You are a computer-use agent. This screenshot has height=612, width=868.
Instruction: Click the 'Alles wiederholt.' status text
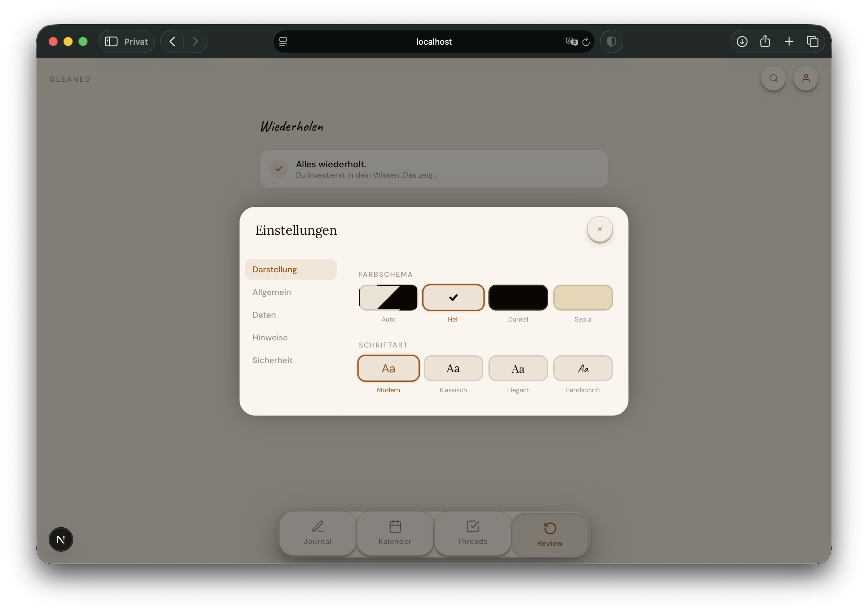pyautogui.click(x=331, y=164)
